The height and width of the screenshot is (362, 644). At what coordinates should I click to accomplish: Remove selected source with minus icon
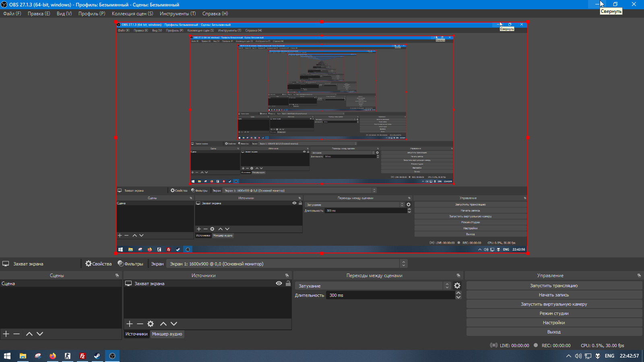point(140,324)
